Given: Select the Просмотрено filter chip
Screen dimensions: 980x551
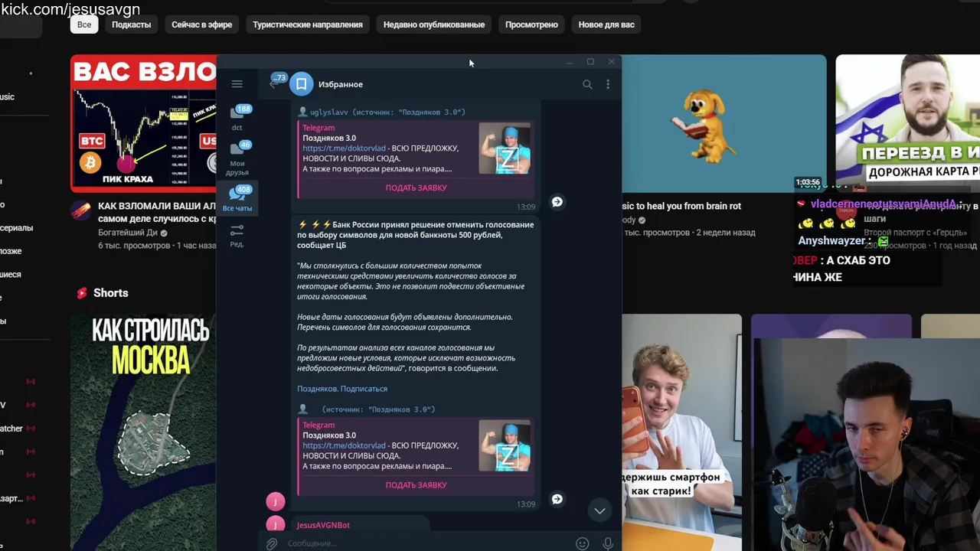Looking at the screenshot, I should coord(531,24).
